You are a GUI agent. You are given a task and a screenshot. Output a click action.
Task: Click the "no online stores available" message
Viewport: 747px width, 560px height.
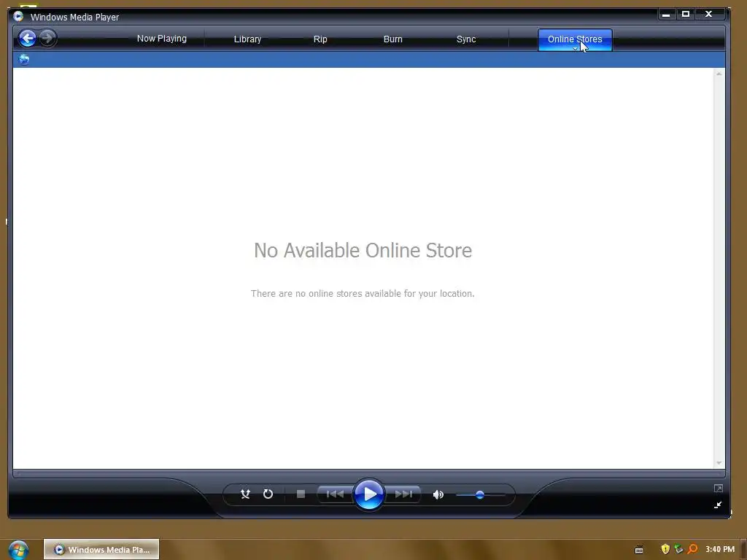coord(363,293)
